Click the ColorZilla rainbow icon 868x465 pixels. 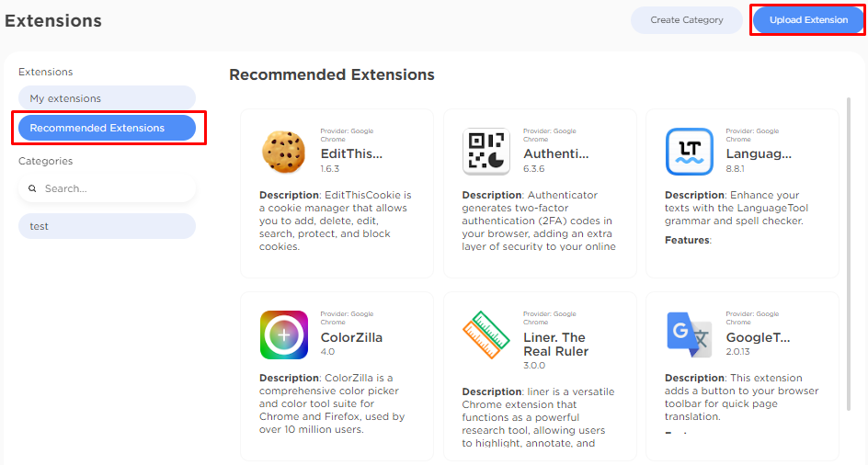point(284,335)
